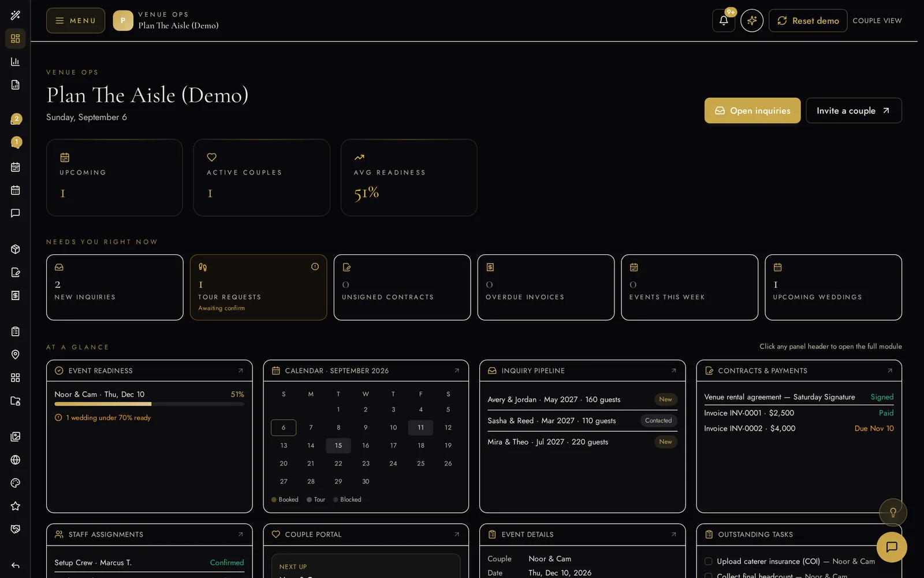Click the Avg Readiness 51% card
This screenshot has width=924, height=578.
tap(409, 177)
